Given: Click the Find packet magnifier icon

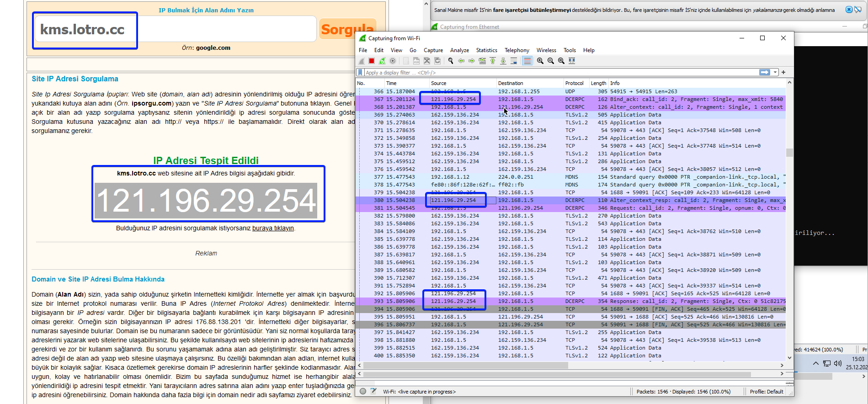Looking at the screenshot, I should tap(451, 61).
